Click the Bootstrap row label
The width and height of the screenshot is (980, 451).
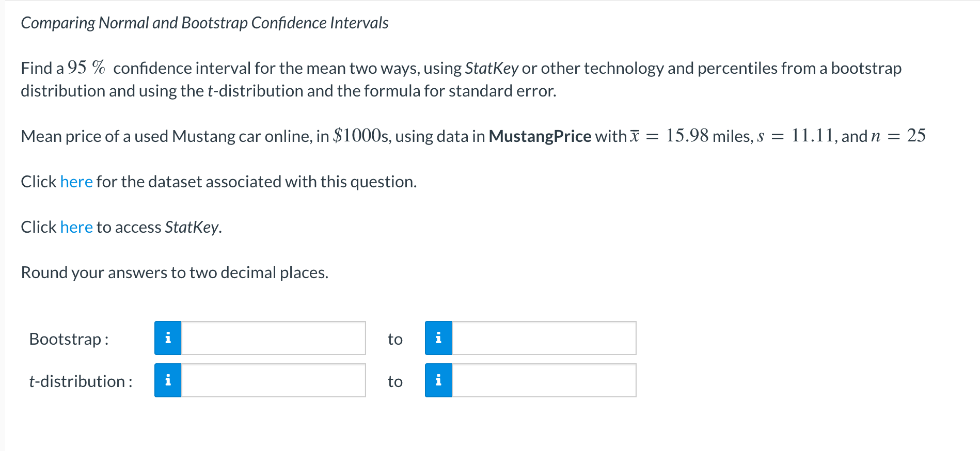69,339
